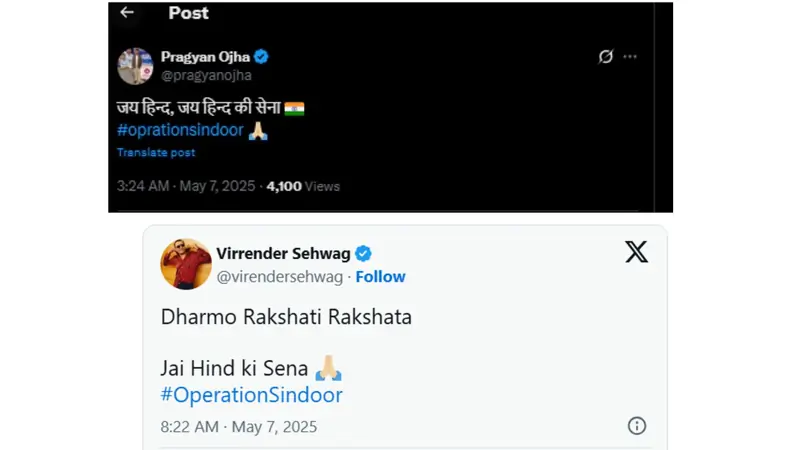
Task: Click the @virrendersehwag handle
Action: (x=280, y=276)
